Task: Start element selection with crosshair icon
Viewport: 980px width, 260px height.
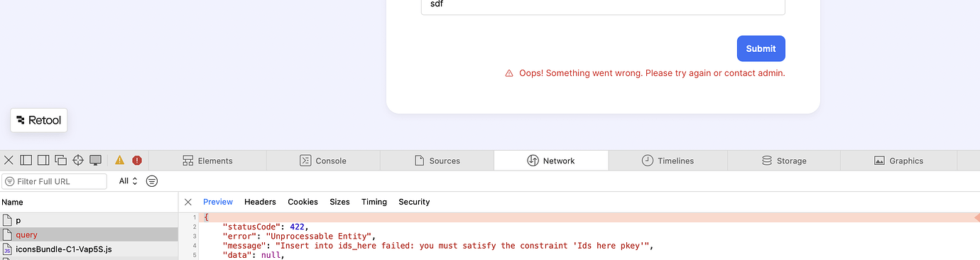Action: [78, 161]
